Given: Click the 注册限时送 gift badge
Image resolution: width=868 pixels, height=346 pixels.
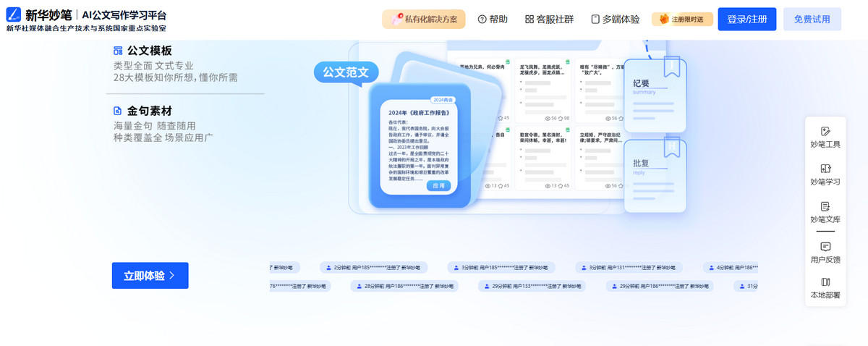Looking at the screenshot, I should click(682, 20).
